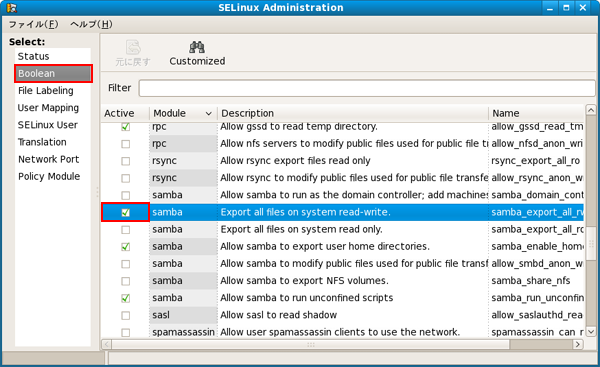Viewport: 600px width, 367px height.
Task: Click the vertical scrollbar down arrow
Action: (591, 332)
